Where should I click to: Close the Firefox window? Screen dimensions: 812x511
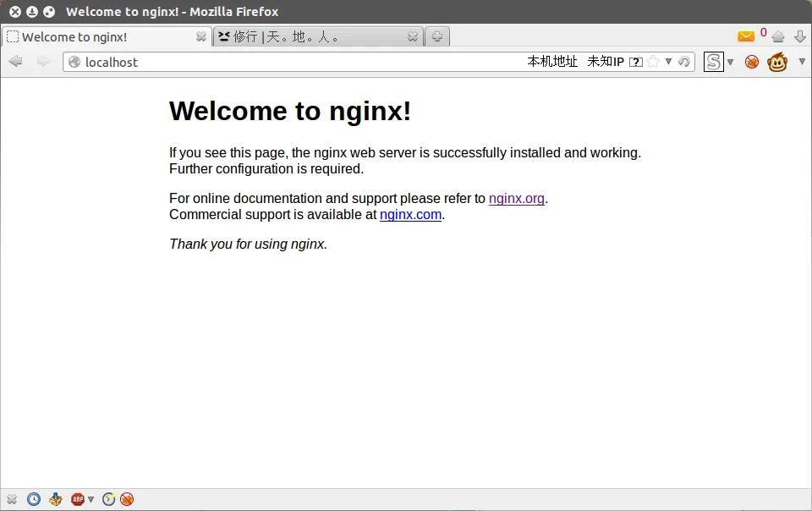(x=15, y=11)
